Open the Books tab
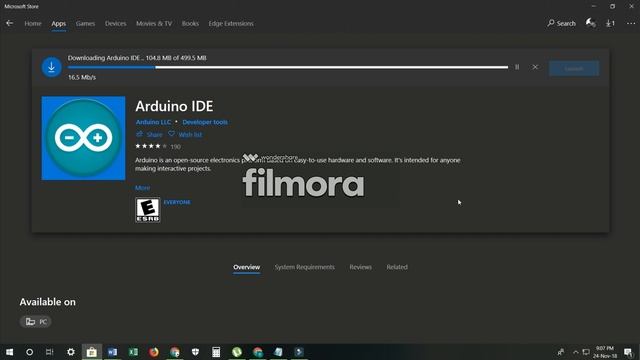Screen dimensions: 640x360 coord(190,24)
